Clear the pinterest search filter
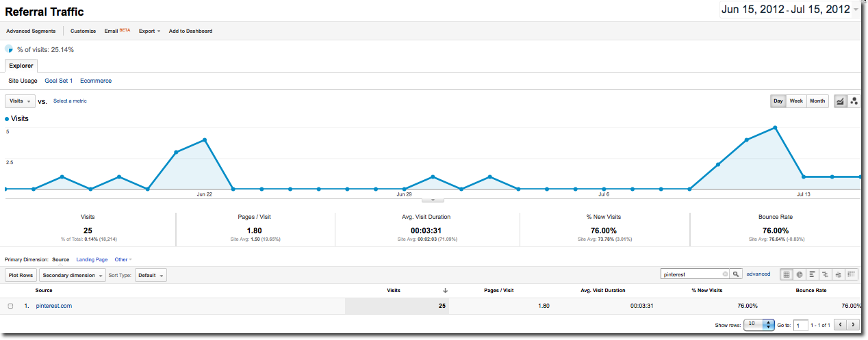This screenshot has height=340, width=868. [725, 274]
